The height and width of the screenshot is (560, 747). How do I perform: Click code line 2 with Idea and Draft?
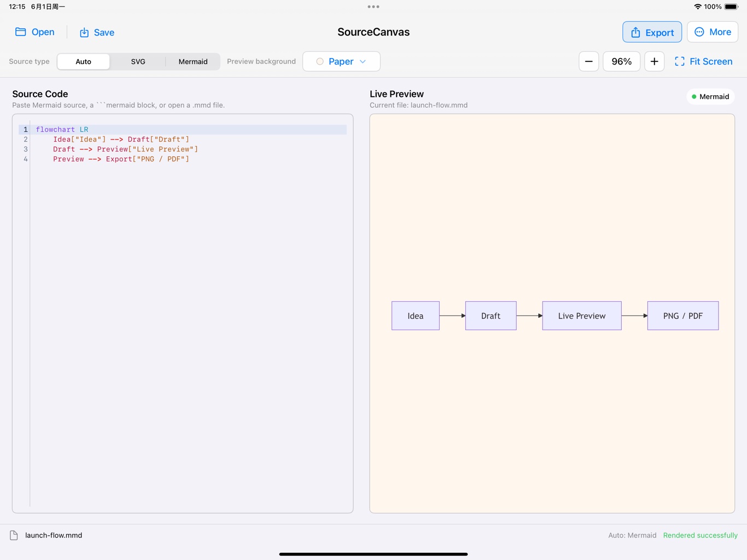(121, 139)
